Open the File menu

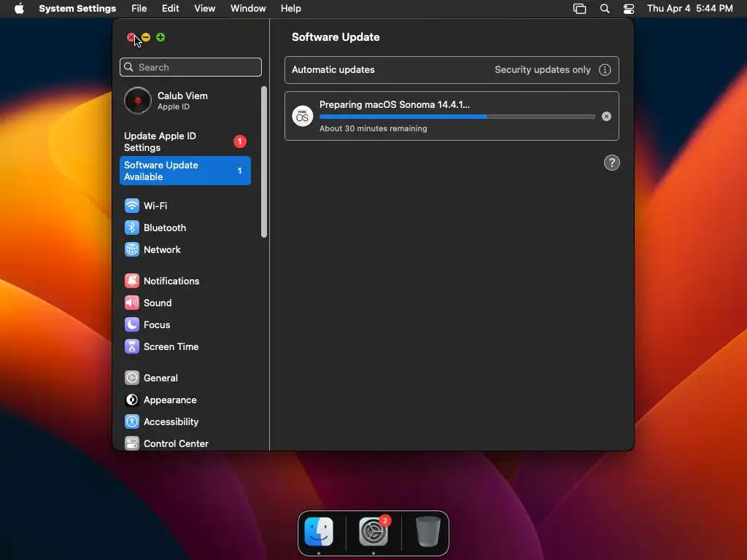click(x=139, y=9)
